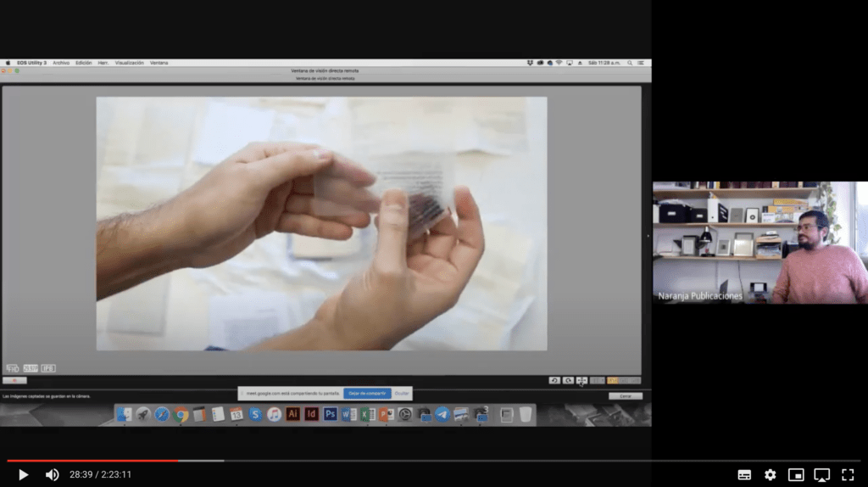Image resolution: width=868 pixels, height=487 pixels.
Task: Click the screen mirroring menu bar icon
Action: [569, 63]
